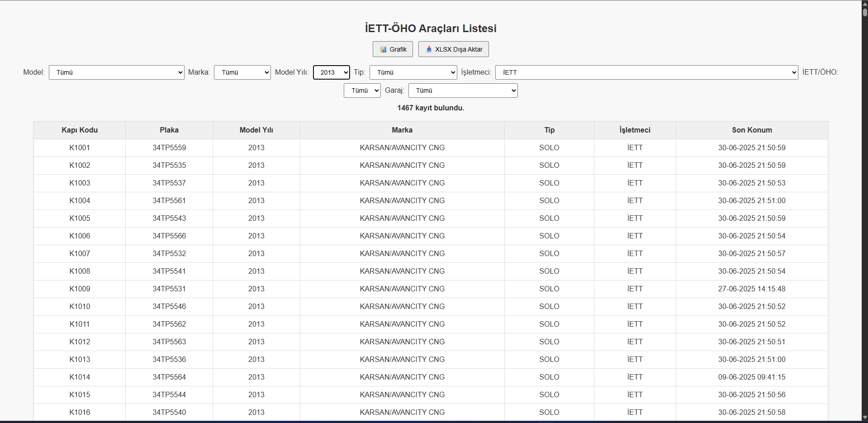
Task: Select the K1001 door code cell
Action: pyautogui.click(x=80, y=148)
